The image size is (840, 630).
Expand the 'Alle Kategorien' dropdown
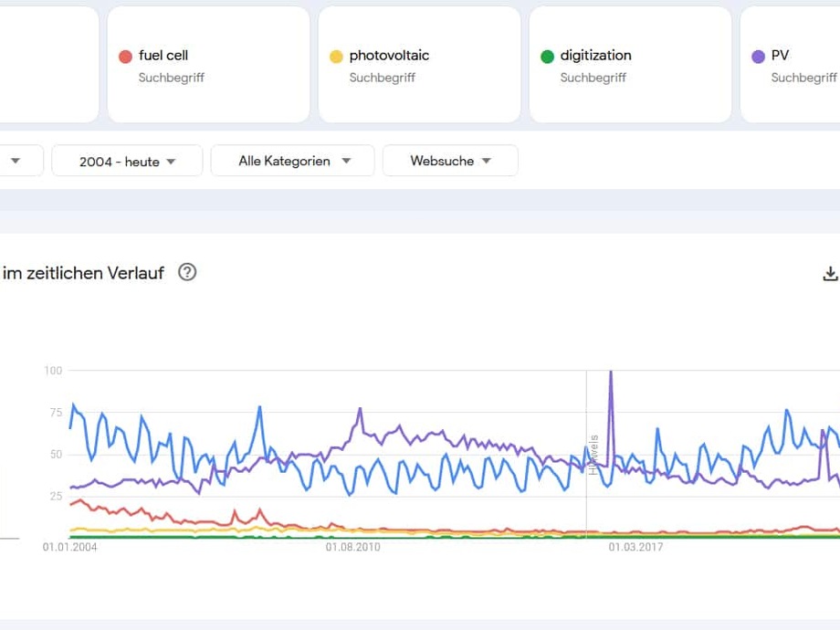click(292, 161)
